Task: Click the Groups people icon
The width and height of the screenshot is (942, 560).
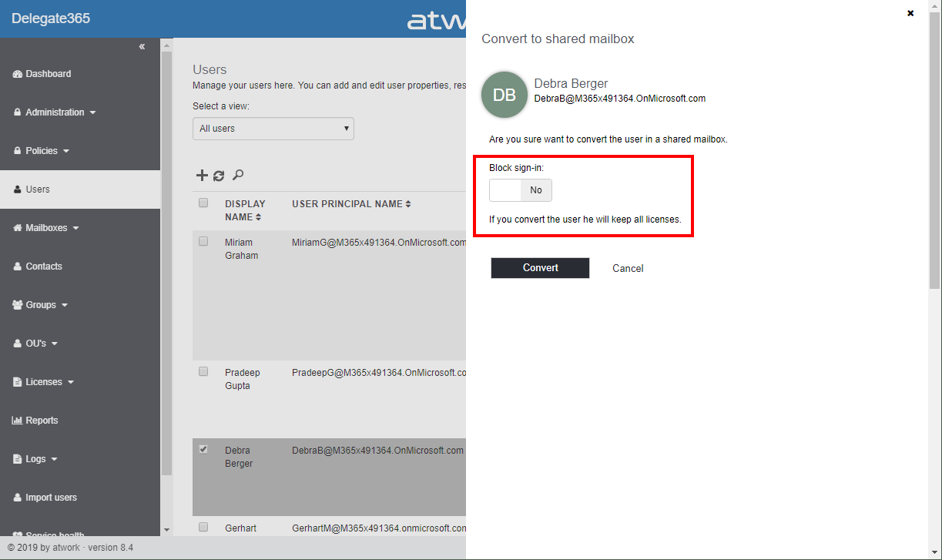Action: [x=18, y=305]
